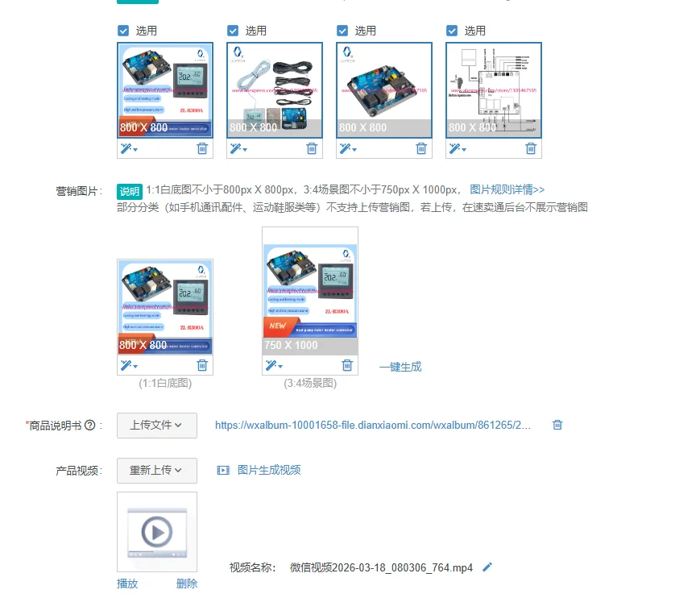Screen dimensions: 700x594
Task: Open edit wand menu on 1:1白底图
Action: click(129, 365)
